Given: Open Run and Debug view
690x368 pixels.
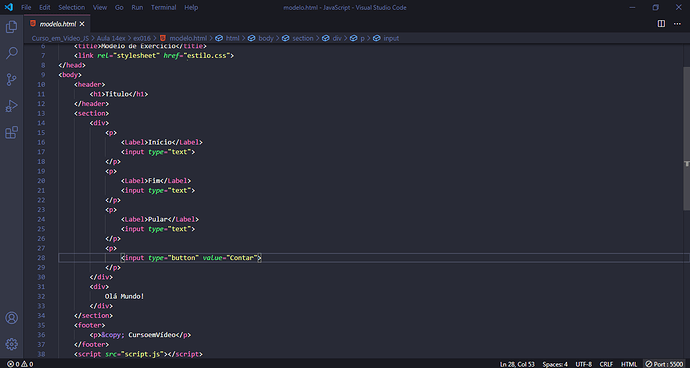Looking at the screenshot, I should pyautogui.click(x=11, y=106).
